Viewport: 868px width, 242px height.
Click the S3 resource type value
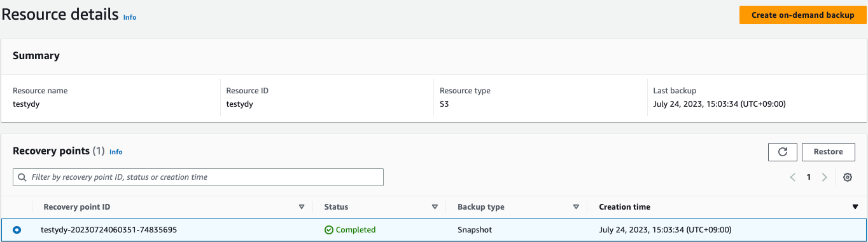click(x=444, y=104)
